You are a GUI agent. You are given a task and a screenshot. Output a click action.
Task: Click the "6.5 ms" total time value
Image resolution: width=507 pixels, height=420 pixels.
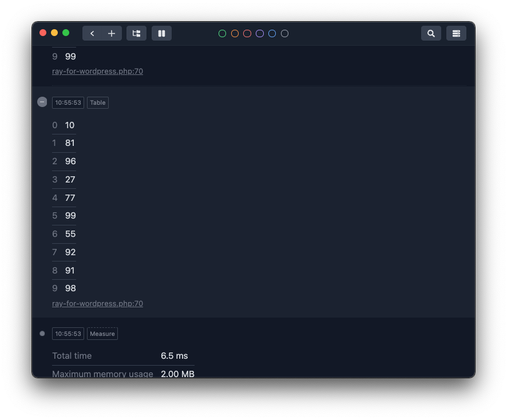click(175, 356)
